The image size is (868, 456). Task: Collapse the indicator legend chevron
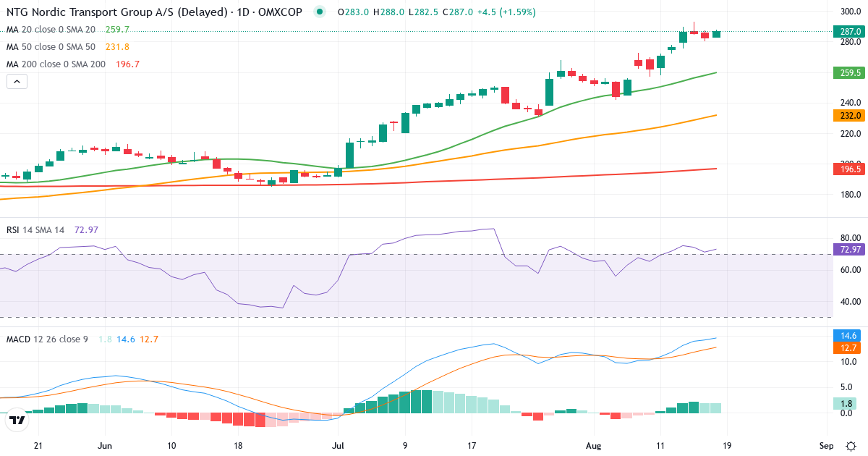pos(17,82)
